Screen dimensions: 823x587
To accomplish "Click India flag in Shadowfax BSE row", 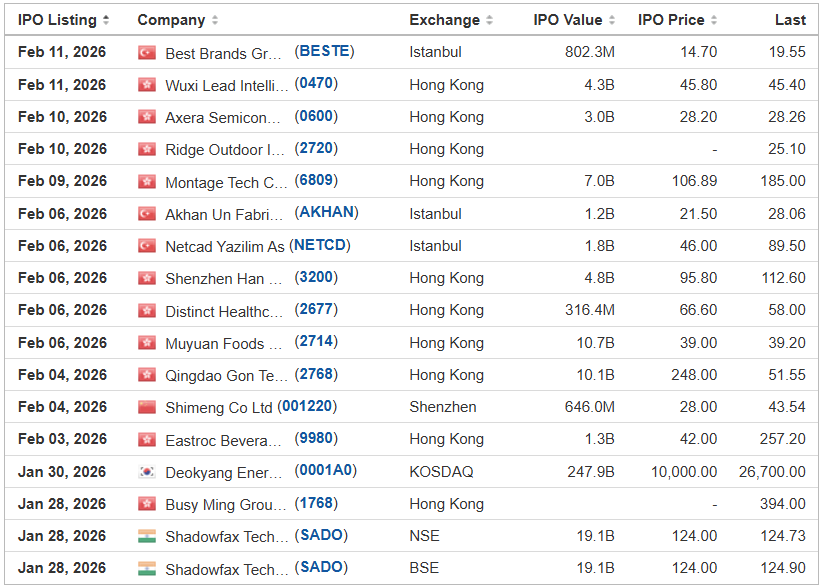I will click(147, 568).
